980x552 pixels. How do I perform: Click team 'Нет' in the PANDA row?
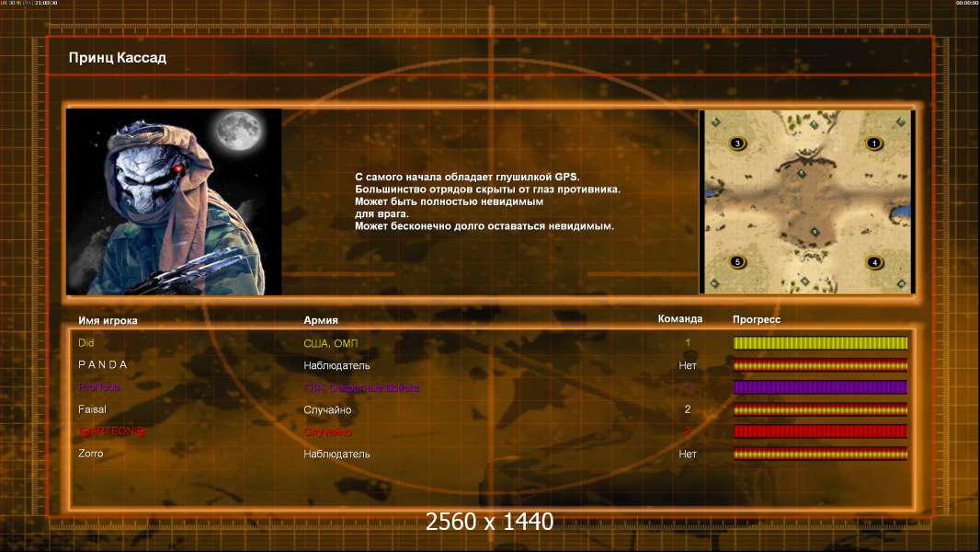click(688, 365)
